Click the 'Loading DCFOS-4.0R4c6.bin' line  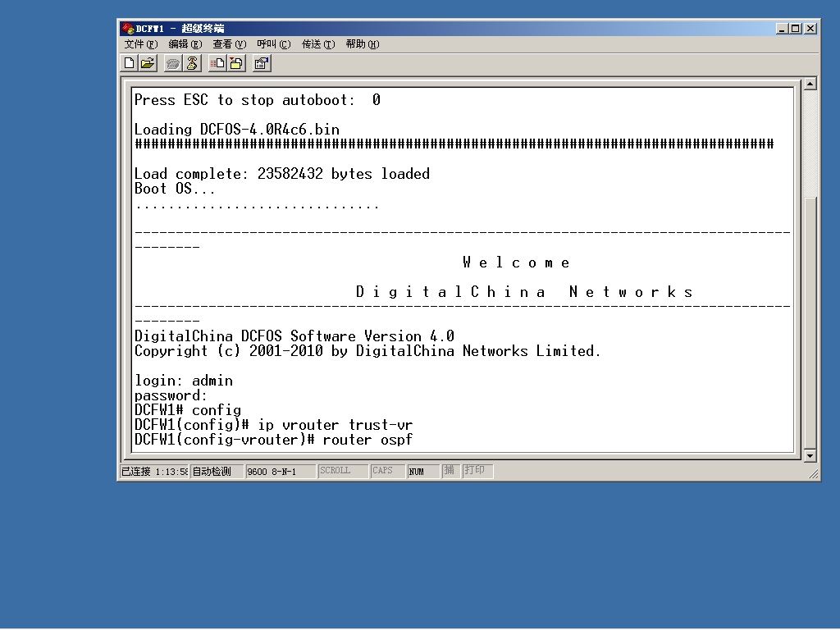[236, 130]
